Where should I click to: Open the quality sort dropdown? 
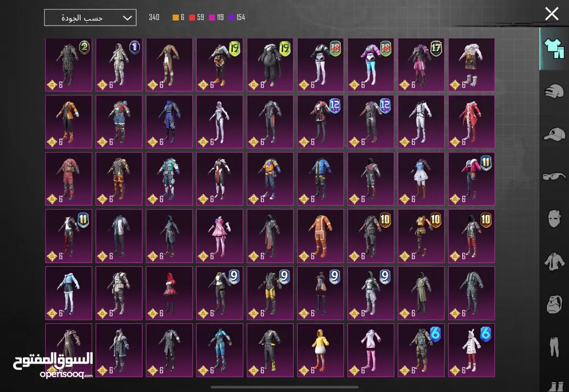pos(90,18)
